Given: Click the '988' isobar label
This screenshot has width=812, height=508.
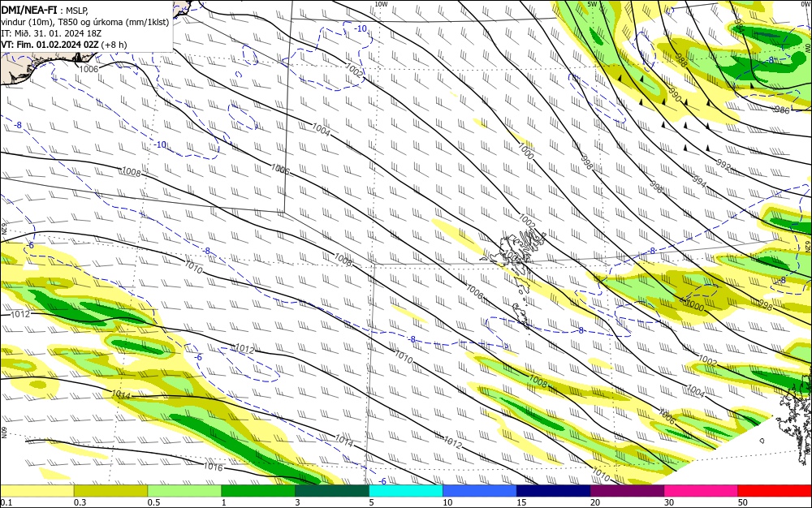Looking at the screenshot, I should pyautogui.click(x=681, y=60).
